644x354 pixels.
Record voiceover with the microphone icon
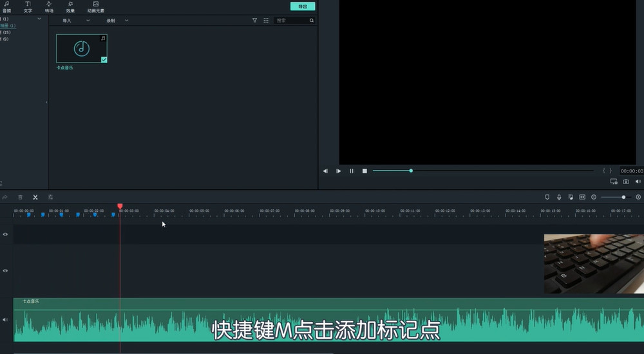pyautogui.click(x=559, y=197)
